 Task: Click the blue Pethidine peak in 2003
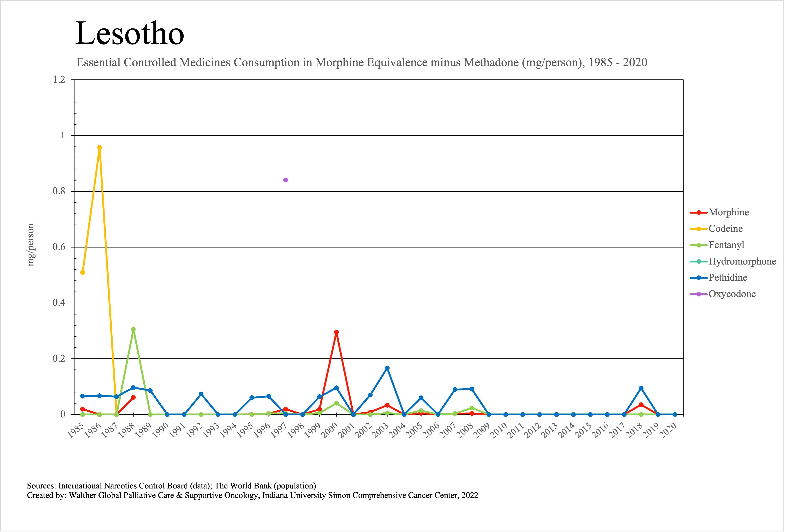click(387, 368)
